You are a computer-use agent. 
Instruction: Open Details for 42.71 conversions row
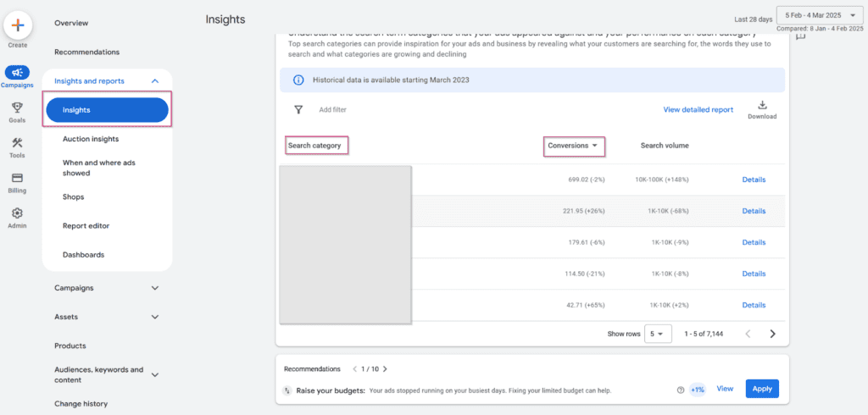point(754,305)
